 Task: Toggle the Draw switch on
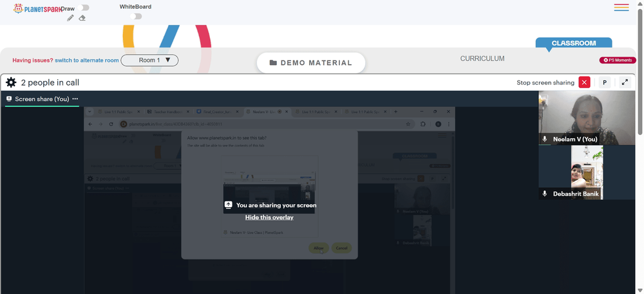(83, 8)
